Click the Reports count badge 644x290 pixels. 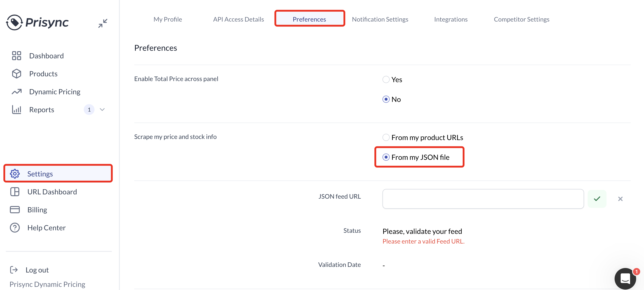[89, 110]
